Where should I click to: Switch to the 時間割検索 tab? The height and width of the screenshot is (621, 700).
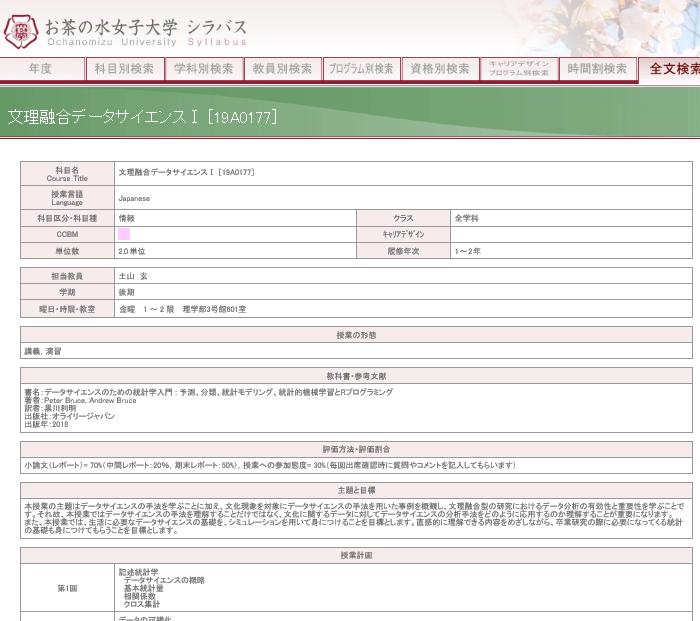point(597,69)
